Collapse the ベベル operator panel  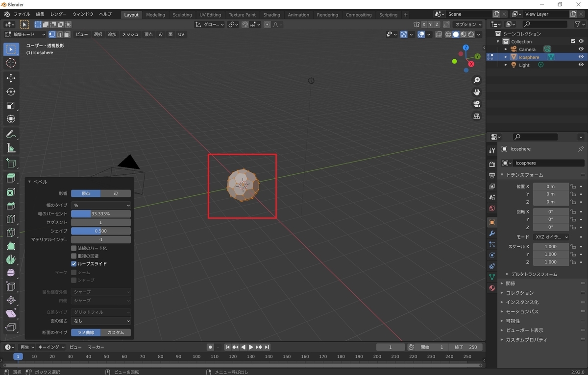pyautogui.click(x=29, y=182)
